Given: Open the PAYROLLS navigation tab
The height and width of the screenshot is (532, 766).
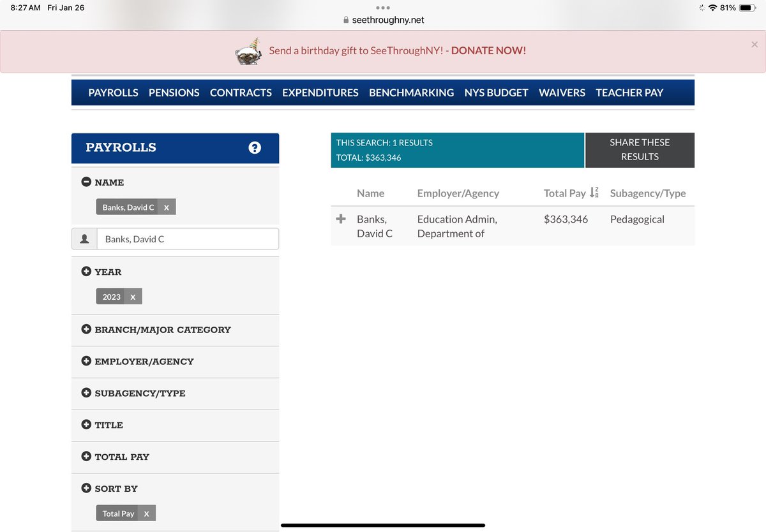Looking at the screenshot, I should (x=113, y=92).
